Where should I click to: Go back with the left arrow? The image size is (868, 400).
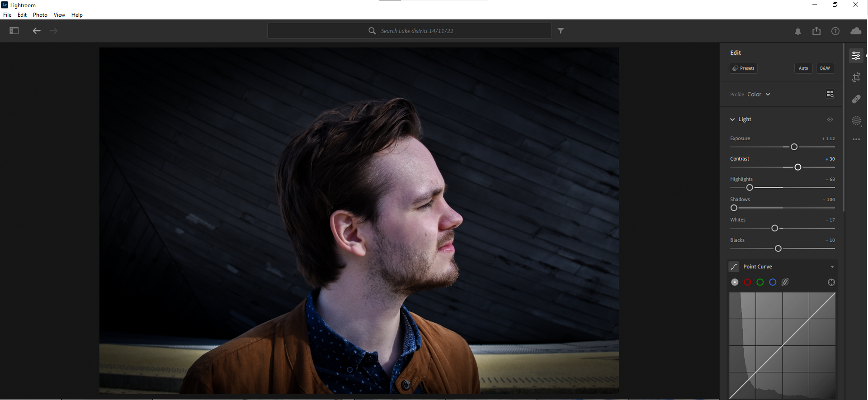coord(37,31)
